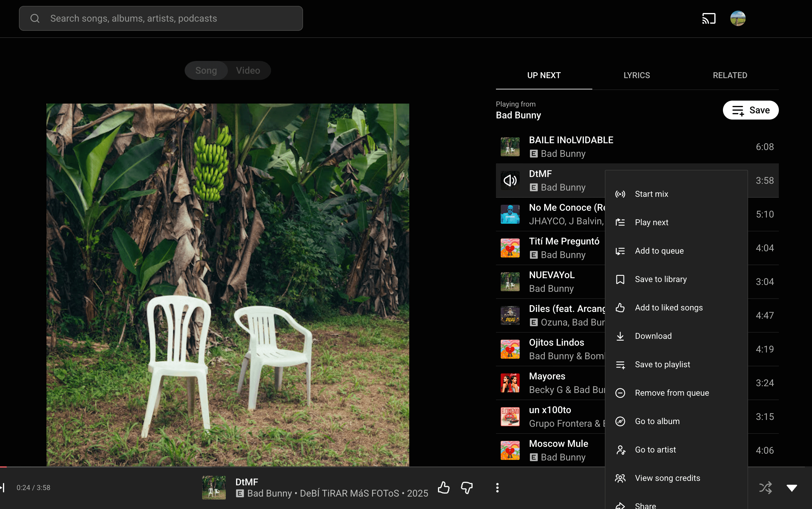This screenshot has height=509, width=812.
Task: Open Bad Bunny link in player bar
Action: tap(269, 493)
